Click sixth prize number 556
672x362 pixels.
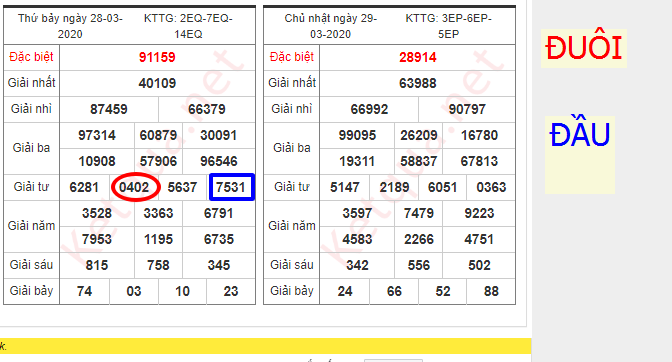tap(418, 265)
